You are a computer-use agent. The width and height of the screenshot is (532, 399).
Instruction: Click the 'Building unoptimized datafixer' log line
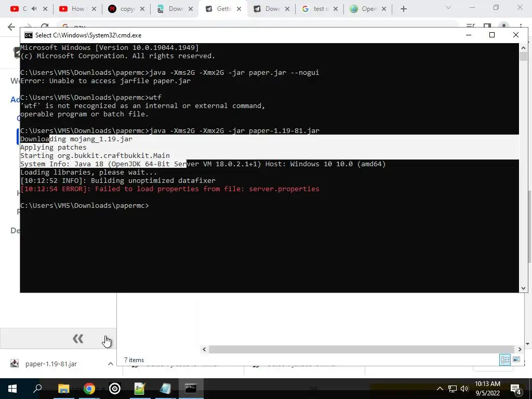point(118,180)
